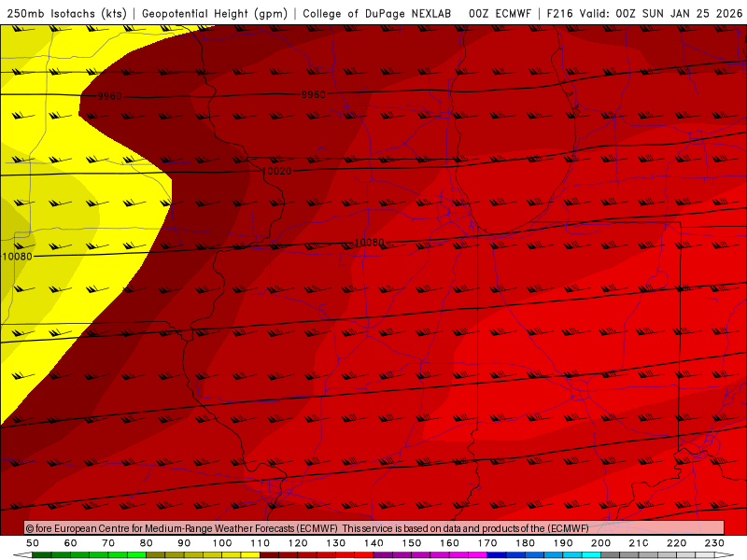Screen dimensions: 747x560
Task: Click the "90" color scale label
Action: coord(184,543)
